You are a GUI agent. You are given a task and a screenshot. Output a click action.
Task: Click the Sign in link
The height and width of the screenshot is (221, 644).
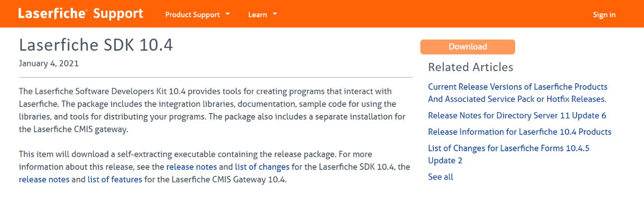[604, 14]
